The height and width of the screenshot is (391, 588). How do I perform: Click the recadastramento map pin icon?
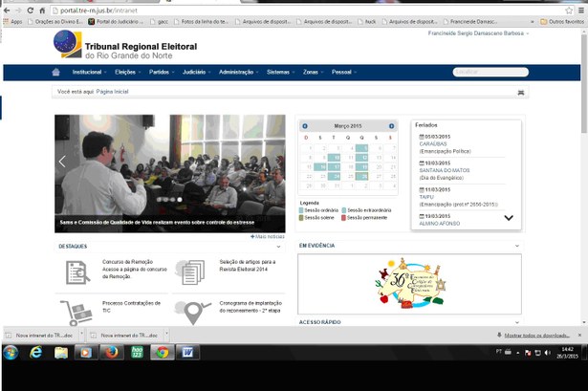coord(193,313)
